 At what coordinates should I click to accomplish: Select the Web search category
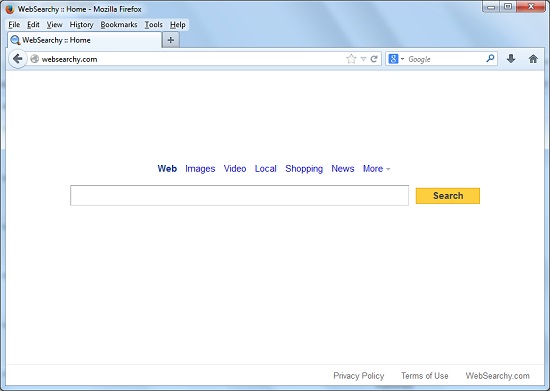coord(167,169)
